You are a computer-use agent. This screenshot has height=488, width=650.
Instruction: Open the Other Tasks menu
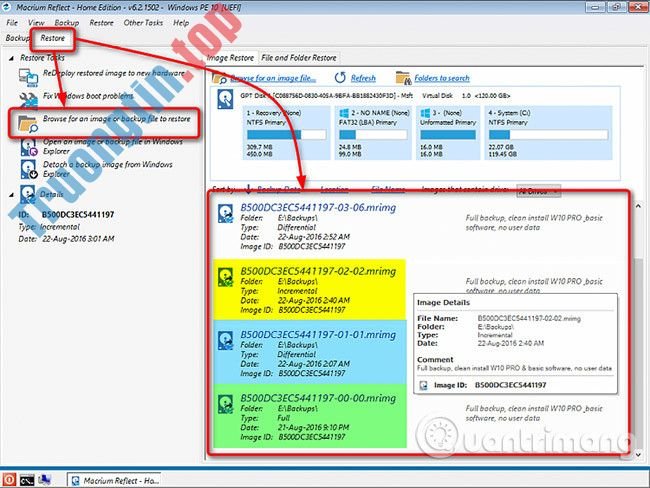click(143, 23)
